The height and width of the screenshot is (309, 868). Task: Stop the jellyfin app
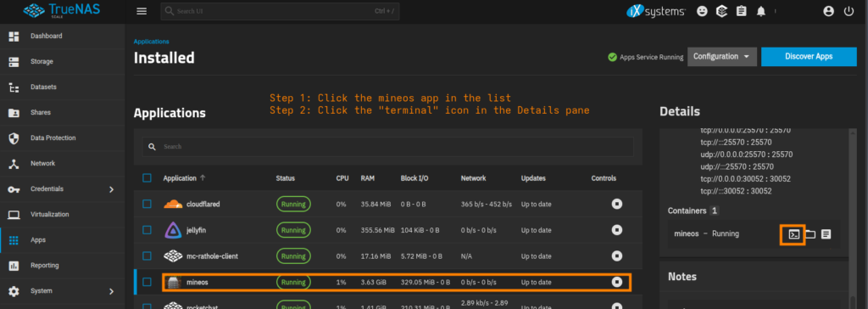(617, 230)
